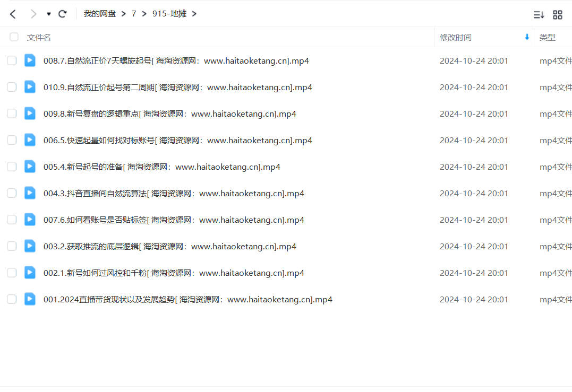Viewport: 572px width, 392px height.
Task: Click video icon of 001.2024直播带货现状以及发展趋势
Action: [30, 299]
